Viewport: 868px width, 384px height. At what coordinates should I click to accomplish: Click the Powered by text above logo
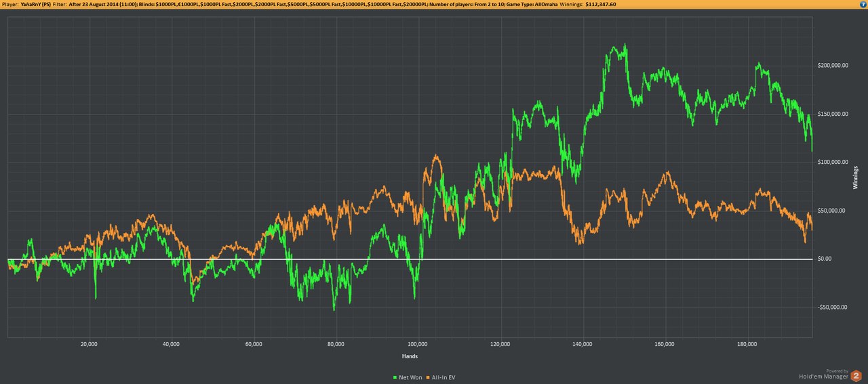coord(838,370)
